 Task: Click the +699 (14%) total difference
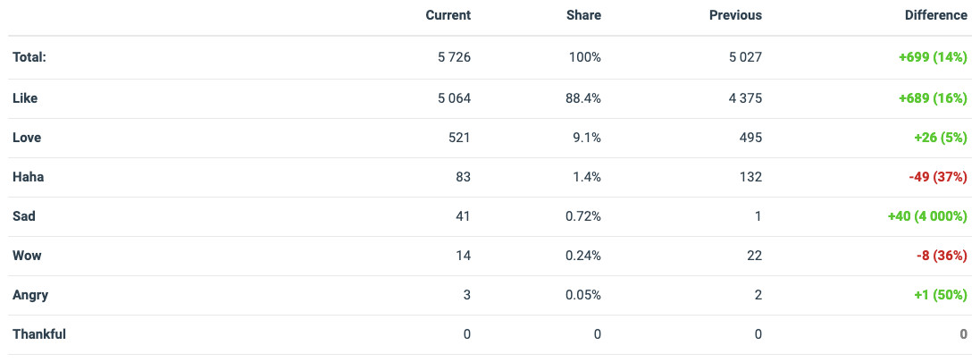click(934, 57)
